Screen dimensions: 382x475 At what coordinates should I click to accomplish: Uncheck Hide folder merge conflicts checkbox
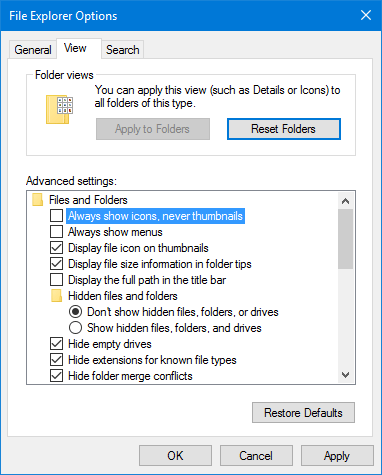57,376
